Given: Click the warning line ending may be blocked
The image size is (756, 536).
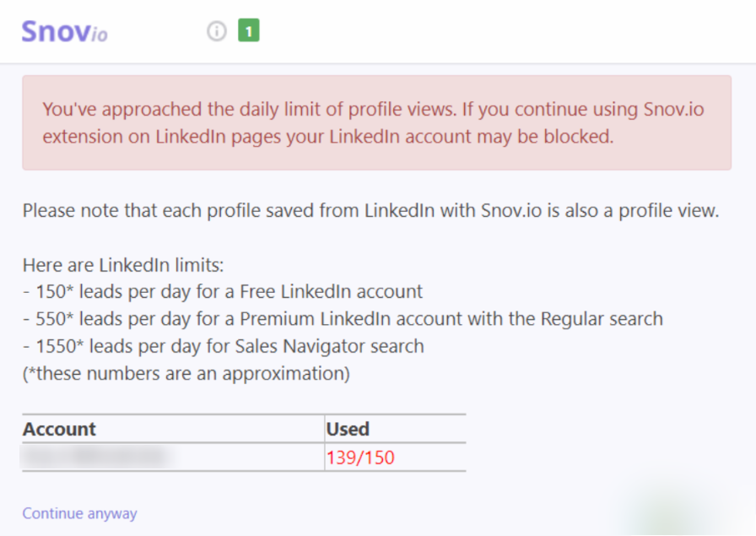Looking at the screenshot, I should (x=328, y=137).
